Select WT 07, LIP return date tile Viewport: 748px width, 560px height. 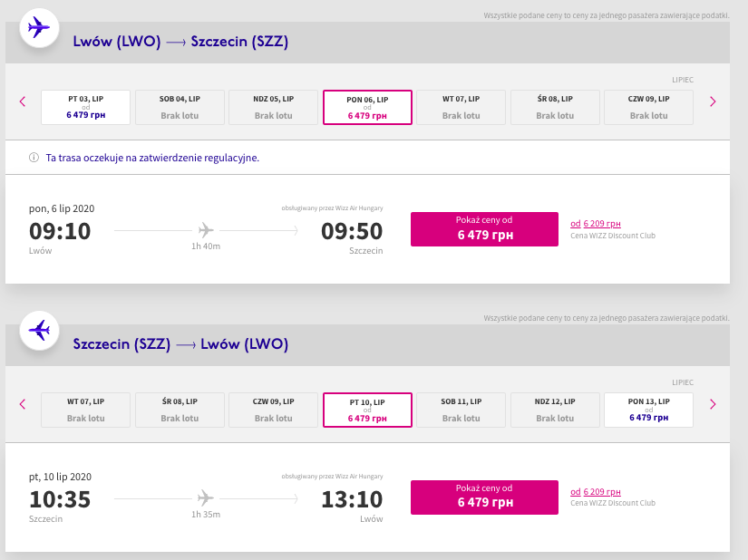[x=86, y=410]
